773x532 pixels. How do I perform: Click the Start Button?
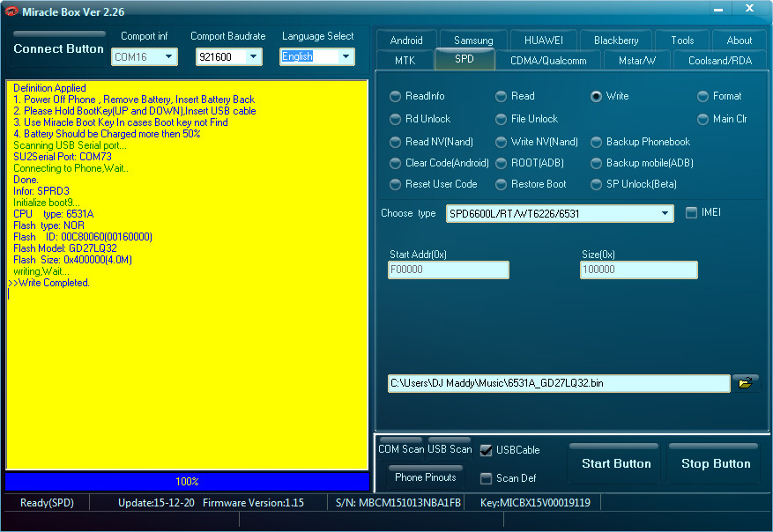(x=616, y=463)
